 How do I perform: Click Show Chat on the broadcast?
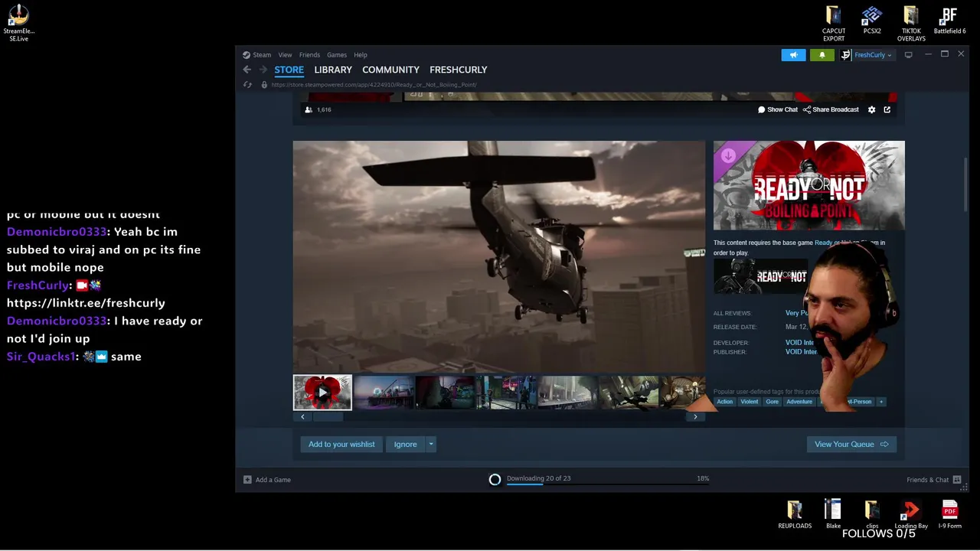[778, 109]
